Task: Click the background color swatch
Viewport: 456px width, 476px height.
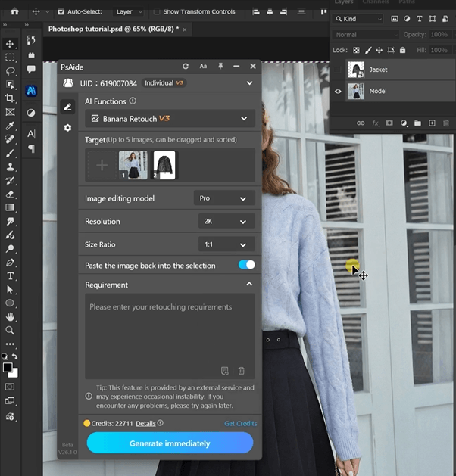Action: point(14,374)
